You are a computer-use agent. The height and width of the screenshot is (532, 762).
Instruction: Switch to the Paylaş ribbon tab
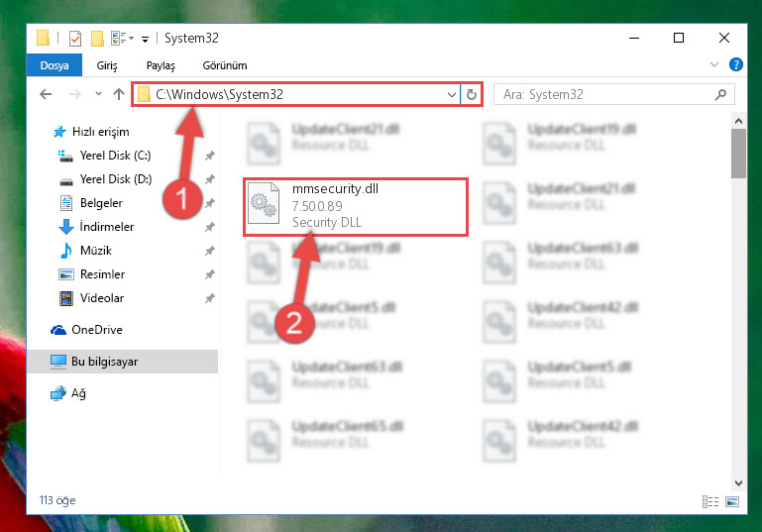tap(161, 65)
